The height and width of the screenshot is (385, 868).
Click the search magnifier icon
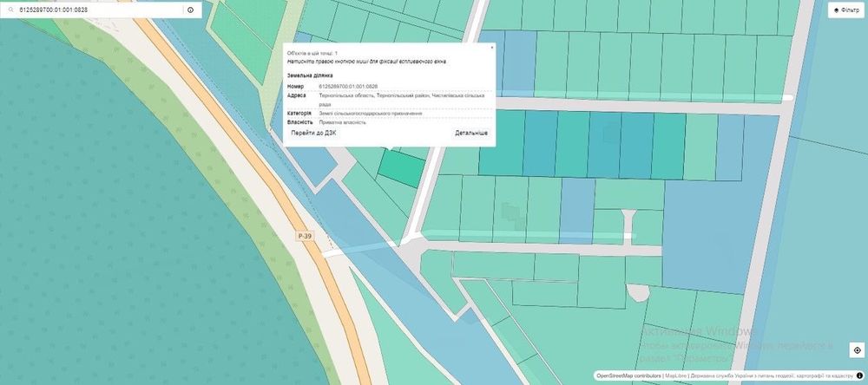coord(10,10)
